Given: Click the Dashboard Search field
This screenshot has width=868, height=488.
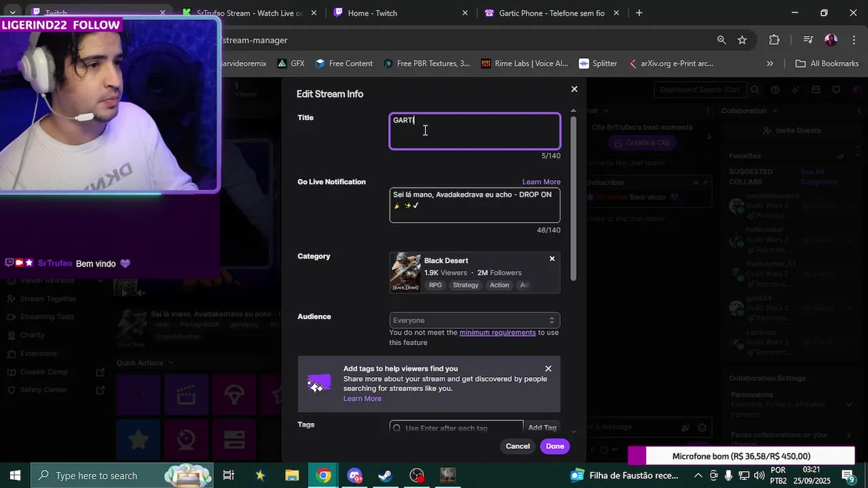Looking at the screenshot, I should (700, 89).
